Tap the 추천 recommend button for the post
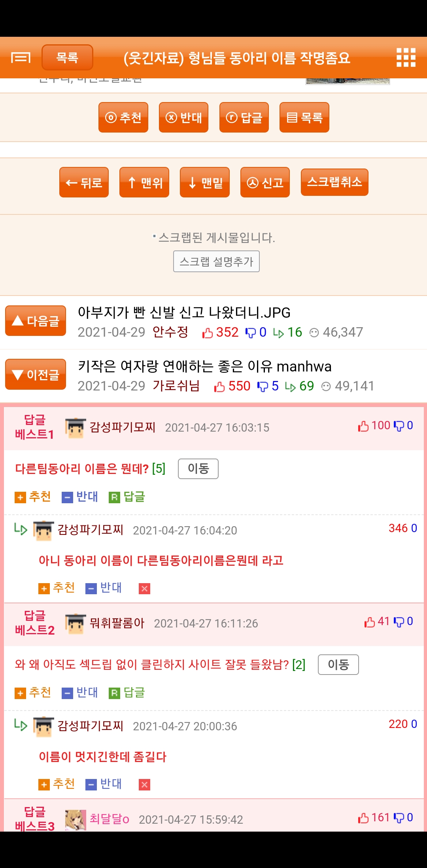Screen dimensions: 427x868 click(x=123, y=118)
